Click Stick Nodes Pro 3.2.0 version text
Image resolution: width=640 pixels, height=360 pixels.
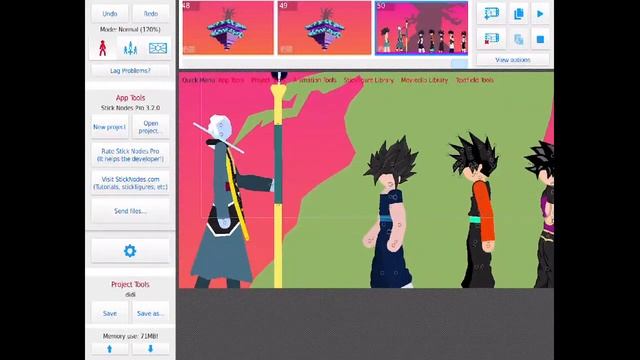coord(130,108)
